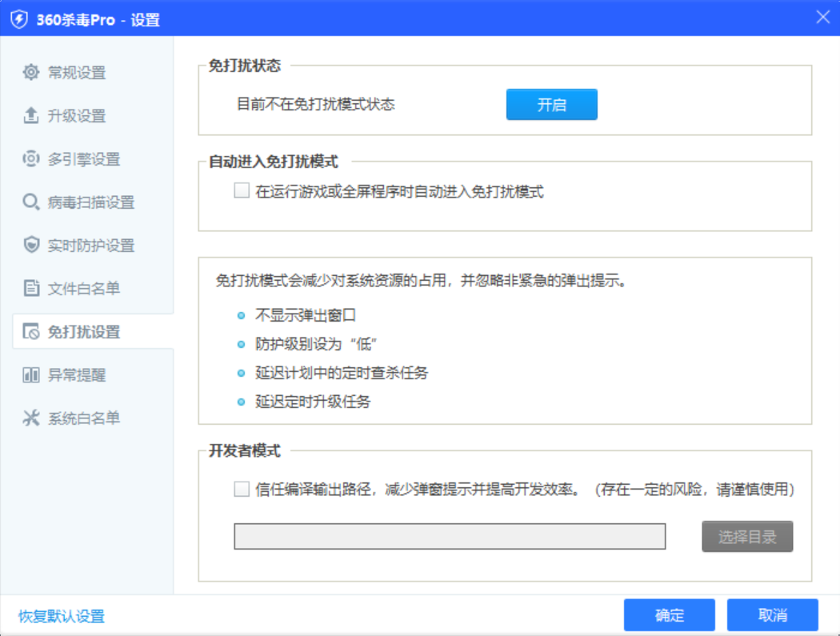
Task: Click the gear icon beside 常规设置
Action: (31, 72)
